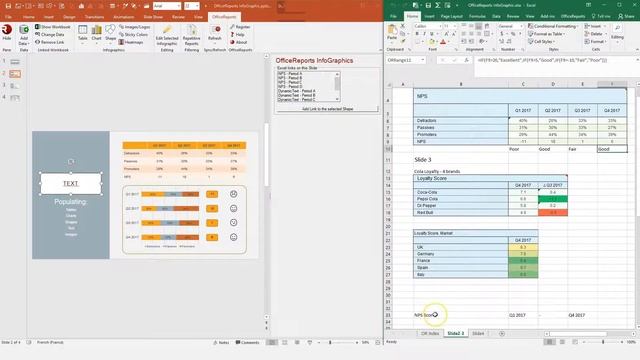640x360 pixels.
Task: Add a new sheet in Excel
Action: 502,333
